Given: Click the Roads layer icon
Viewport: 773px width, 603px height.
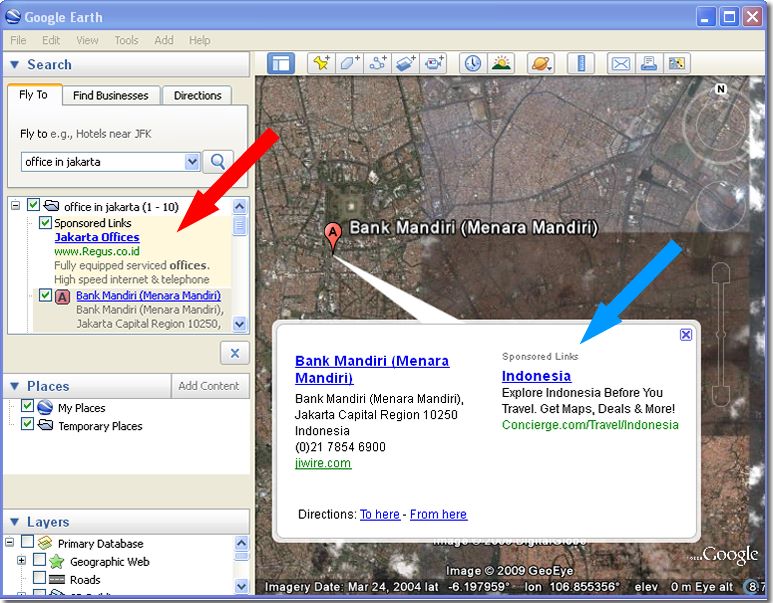Looking at the screenshot, I should 57,579.
